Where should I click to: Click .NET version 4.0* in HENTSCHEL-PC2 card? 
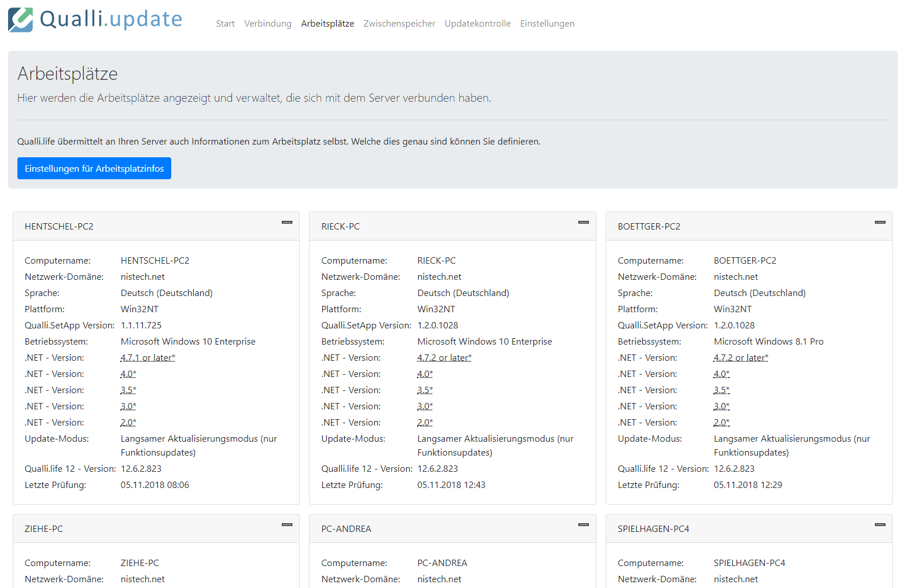coord(128,374)
